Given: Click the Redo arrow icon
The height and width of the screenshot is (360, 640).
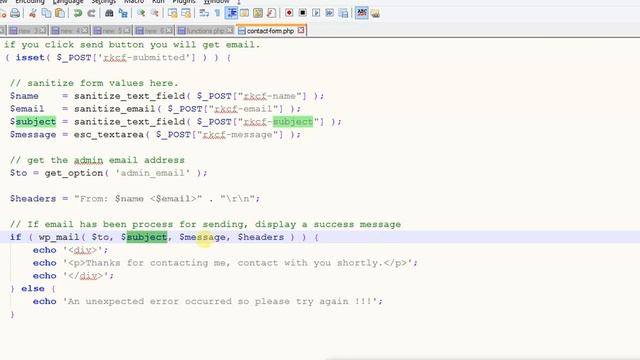Looking at the screenshot, I should click(91, 13).
